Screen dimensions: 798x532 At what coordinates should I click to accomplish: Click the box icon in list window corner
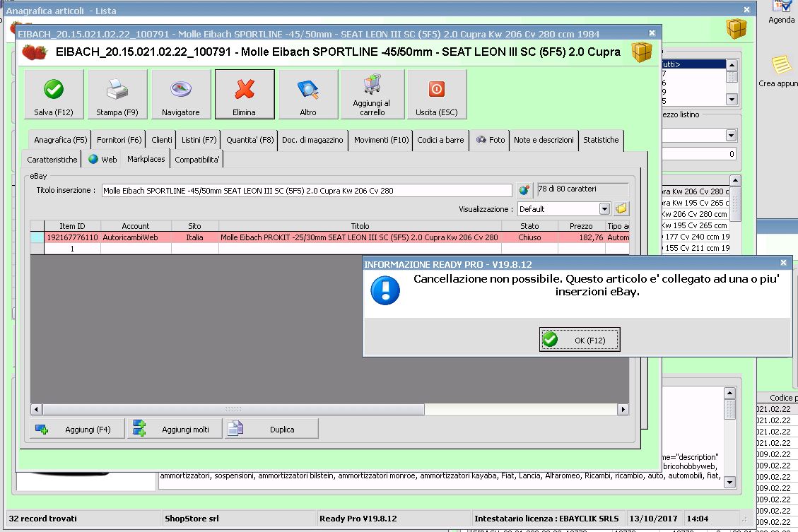pos(737,28)
